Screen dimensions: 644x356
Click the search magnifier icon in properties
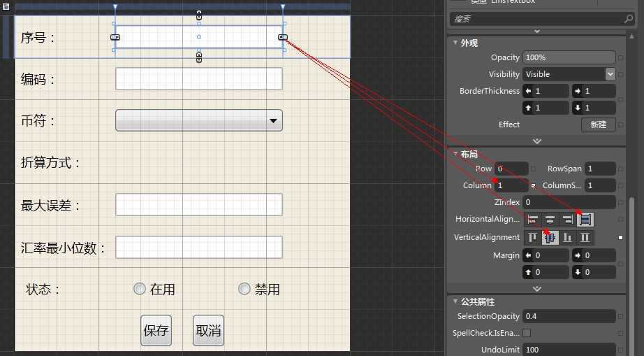(x=629, y=18)
